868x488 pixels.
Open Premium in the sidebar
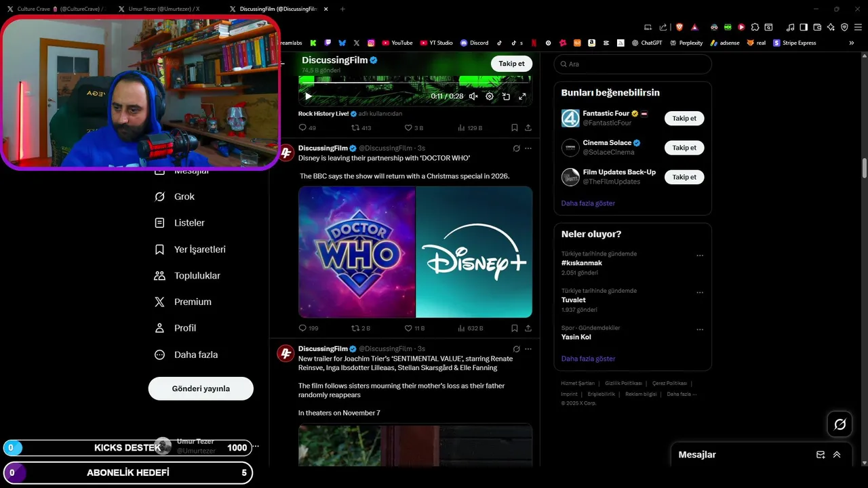pyautogui.click(x=183, y=302)
